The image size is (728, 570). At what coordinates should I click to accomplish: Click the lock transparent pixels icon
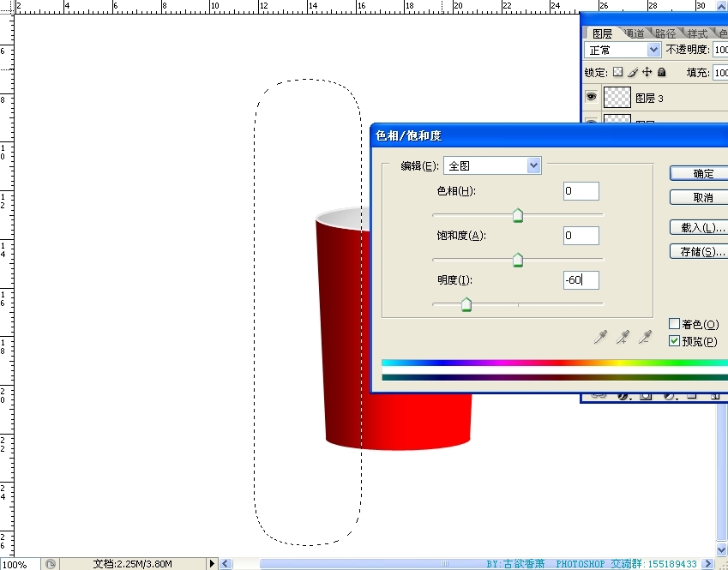tap(617, 73)
